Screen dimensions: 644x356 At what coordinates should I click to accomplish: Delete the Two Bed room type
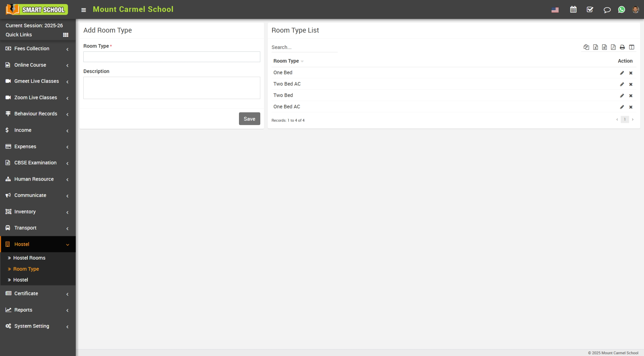click(x=631, y=96)
